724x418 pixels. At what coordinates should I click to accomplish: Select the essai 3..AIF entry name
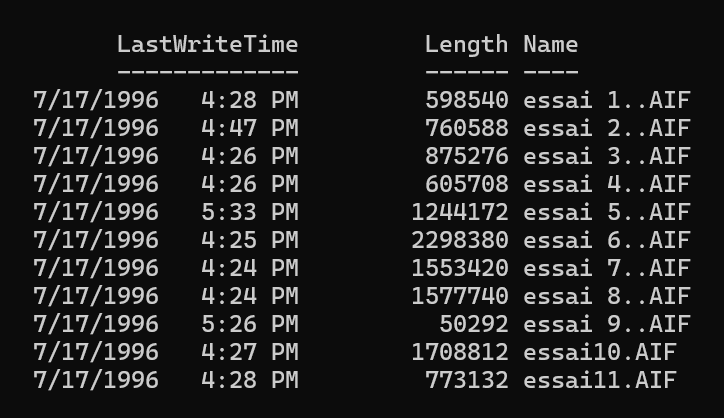coord(606,156)
